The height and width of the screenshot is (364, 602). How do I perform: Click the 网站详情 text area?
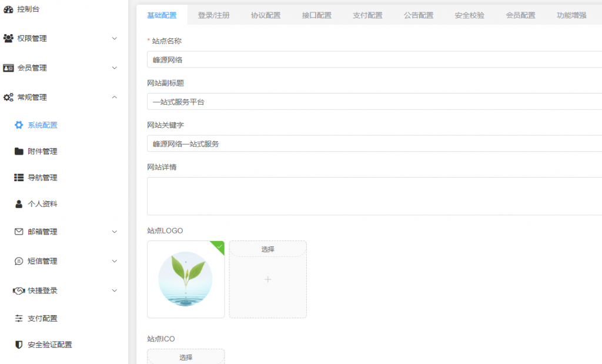click(374, 196)
